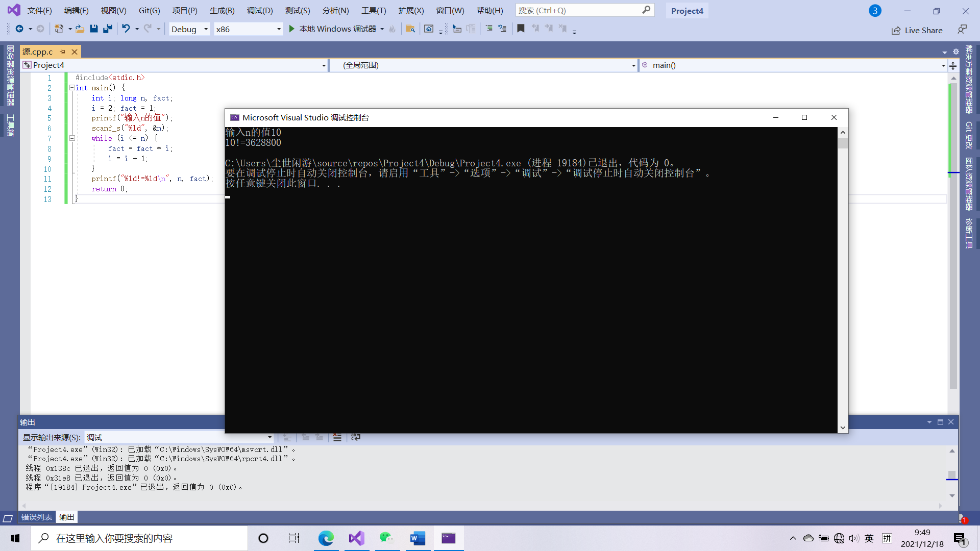Collapse the while loop block
Screen dimensions: 980x551
pos(72,138)
